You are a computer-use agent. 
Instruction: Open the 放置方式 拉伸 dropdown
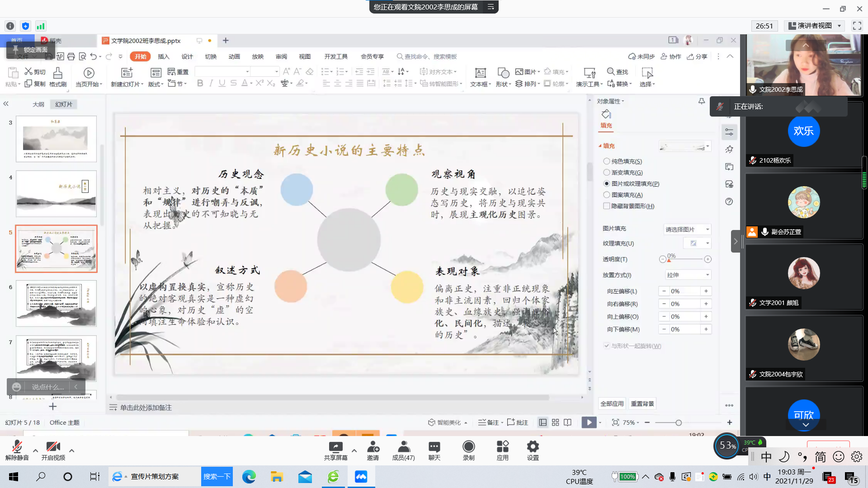click(687, 275)
